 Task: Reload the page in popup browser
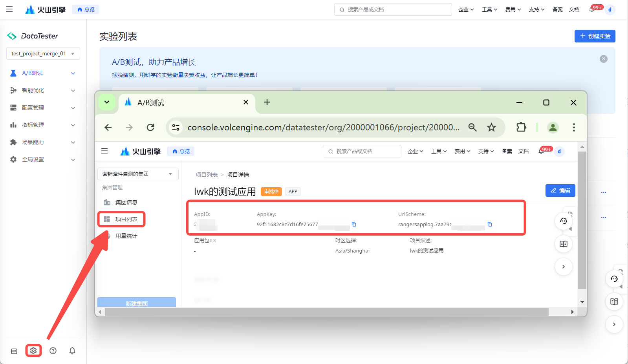[150, 127]
